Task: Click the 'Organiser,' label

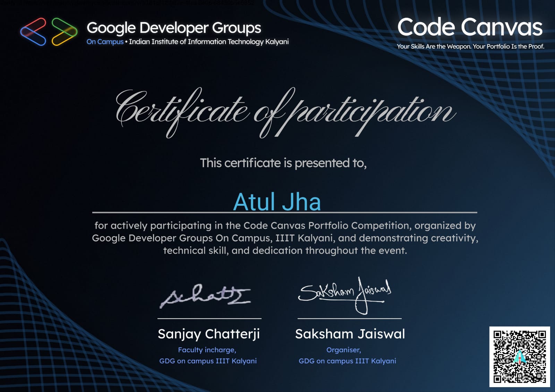Action: (344, 350)
